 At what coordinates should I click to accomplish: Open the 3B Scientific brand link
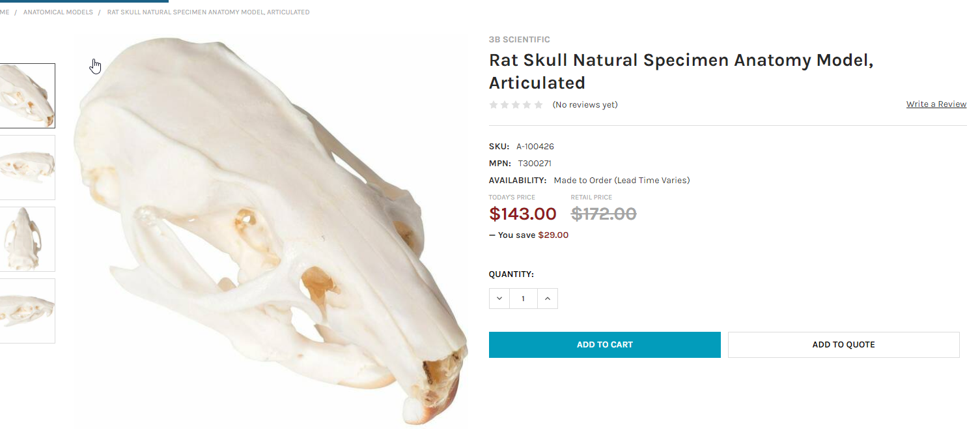(x=520, y=40)
